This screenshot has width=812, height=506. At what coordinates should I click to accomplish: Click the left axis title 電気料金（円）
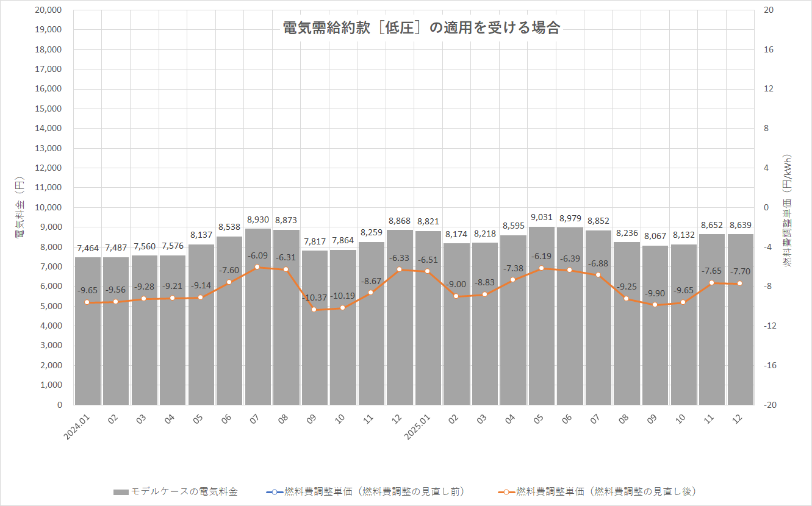[19, 207]
